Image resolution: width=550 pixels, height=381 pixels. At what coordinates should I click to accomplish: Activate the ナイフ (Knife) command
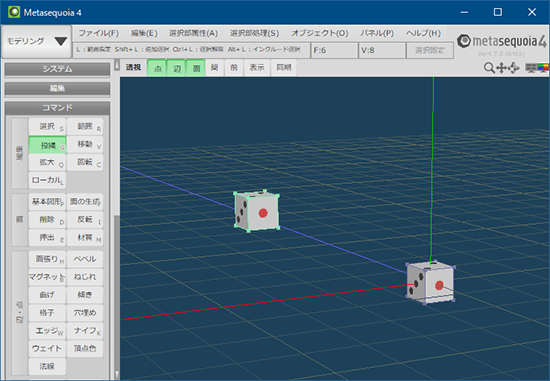click(x=85, y=331)
